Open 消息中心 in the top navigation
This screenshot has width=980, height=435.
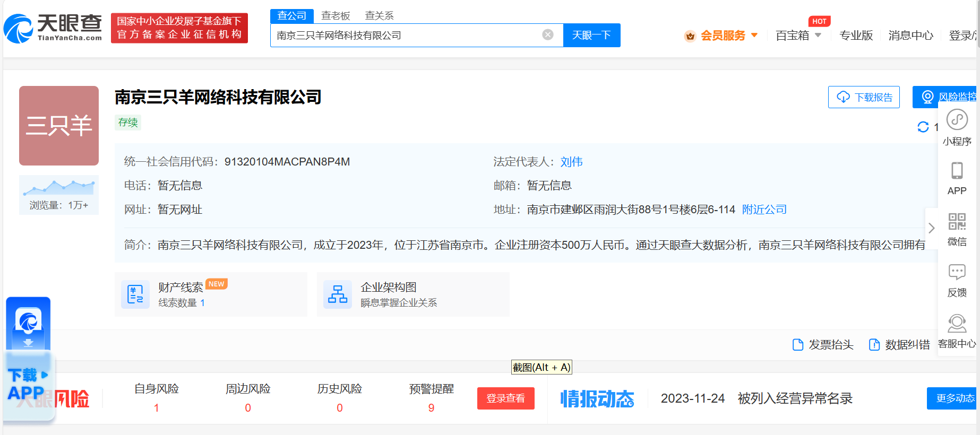[x=910, y=36]
